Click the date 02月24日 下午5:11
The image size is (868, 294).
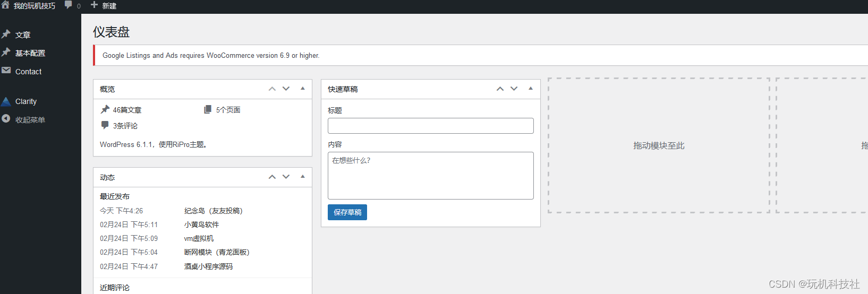pyautogui.click(x=129, y=224)
